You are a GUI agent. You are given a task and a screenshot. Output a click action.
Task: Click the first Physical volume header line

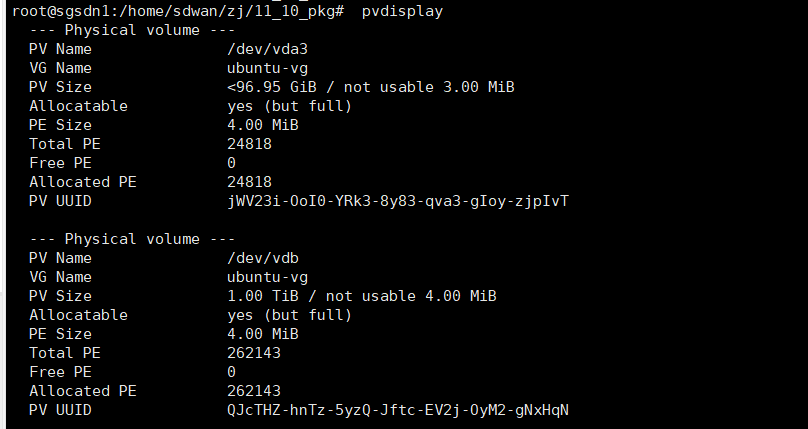tap(132, 30)
